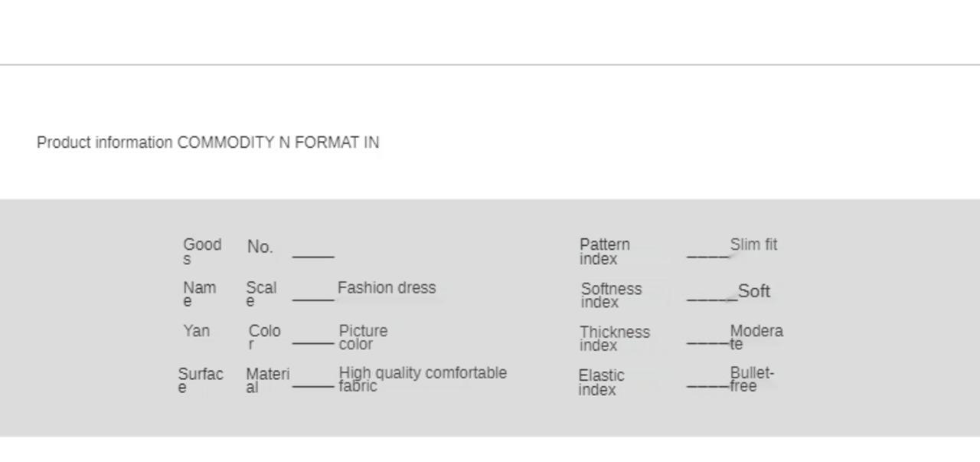The width and height of the screenshot is (980, 462).
Task: Select the Bullet-free elastic value
Action: tap(751, 379)
